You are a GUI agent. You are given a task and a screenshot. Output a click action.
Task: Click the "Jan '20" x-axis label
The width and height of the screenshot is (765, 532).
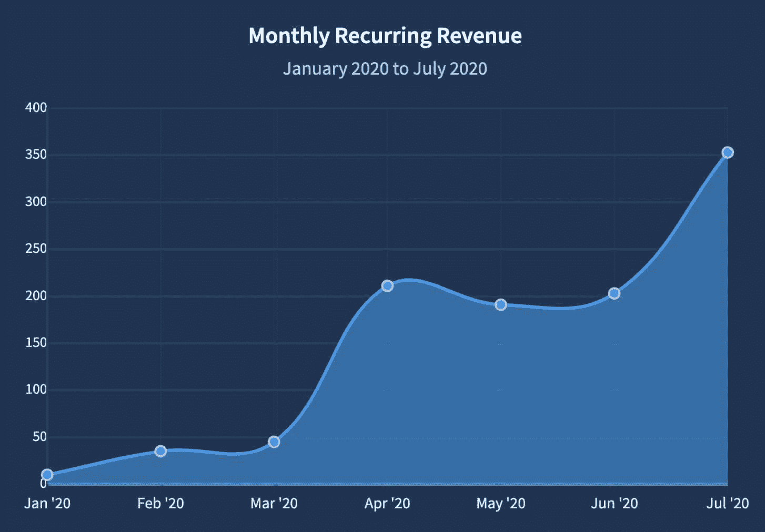[47, 503]
